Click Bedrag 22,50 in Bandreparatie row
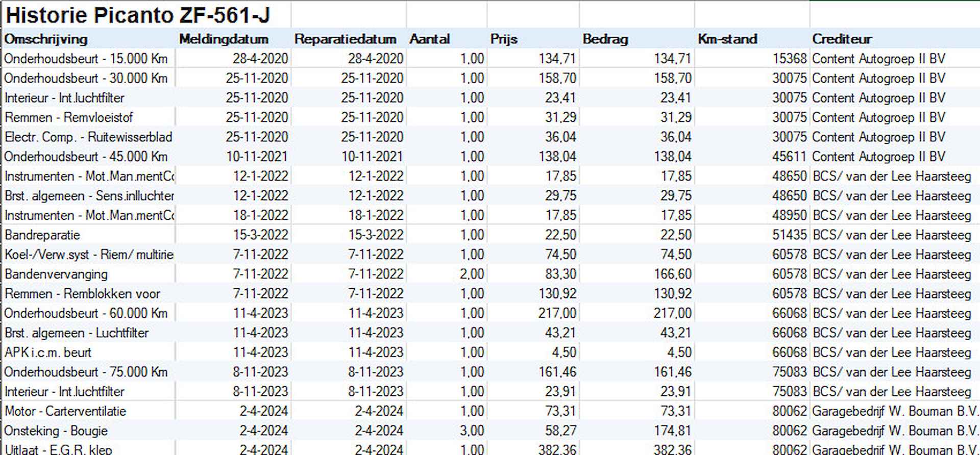This screenshot has height=455, width=980. [637, 235]
